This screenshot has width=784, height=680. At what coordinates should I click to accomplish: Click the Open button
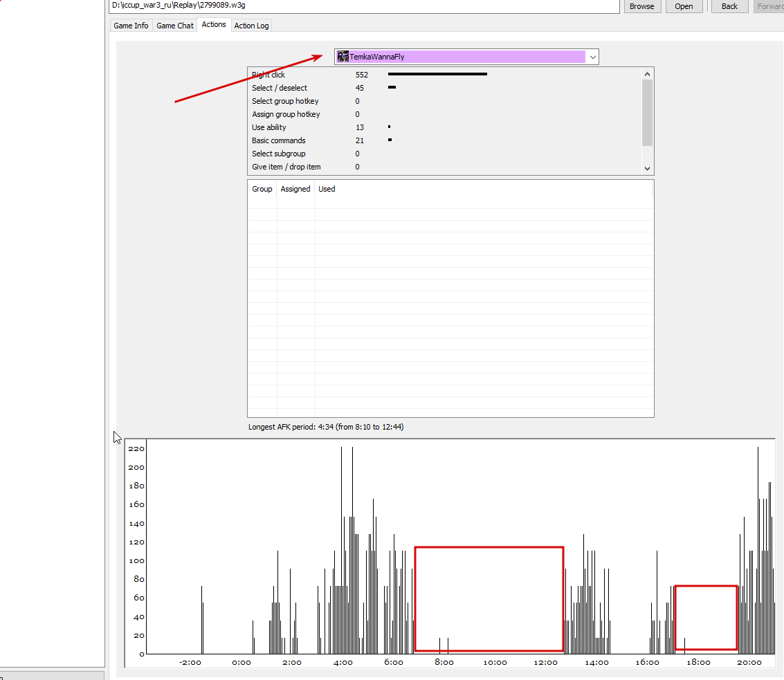[x=684, y=6]
